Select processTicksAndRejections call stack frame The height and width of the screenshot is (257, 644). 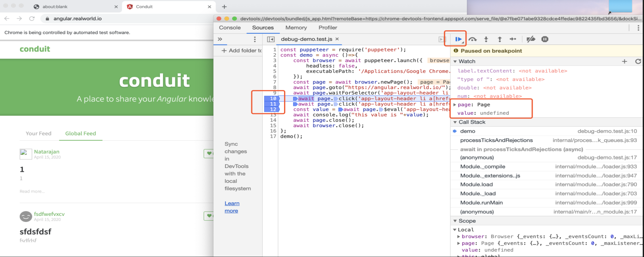pos(547,140)
